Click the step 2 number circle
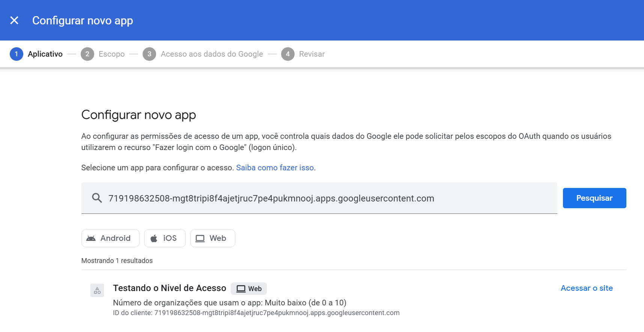 pyautogui.click(x=87, y=54)
